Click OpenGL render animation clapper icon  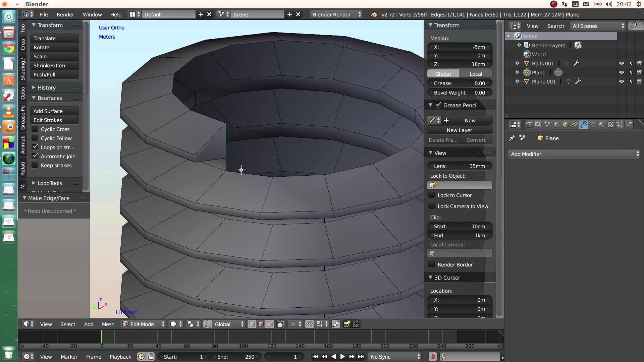click(x=356, y=324)
